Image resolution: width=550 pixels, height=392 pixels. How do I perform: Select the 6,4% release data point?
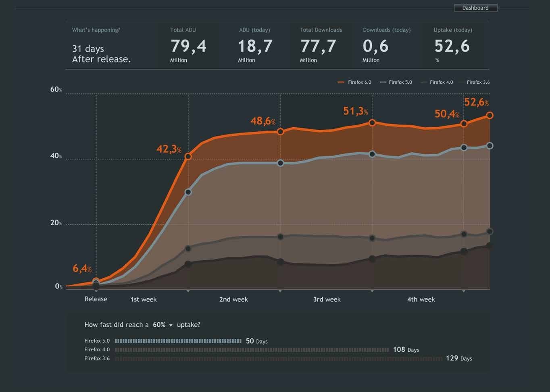[96, 281]
